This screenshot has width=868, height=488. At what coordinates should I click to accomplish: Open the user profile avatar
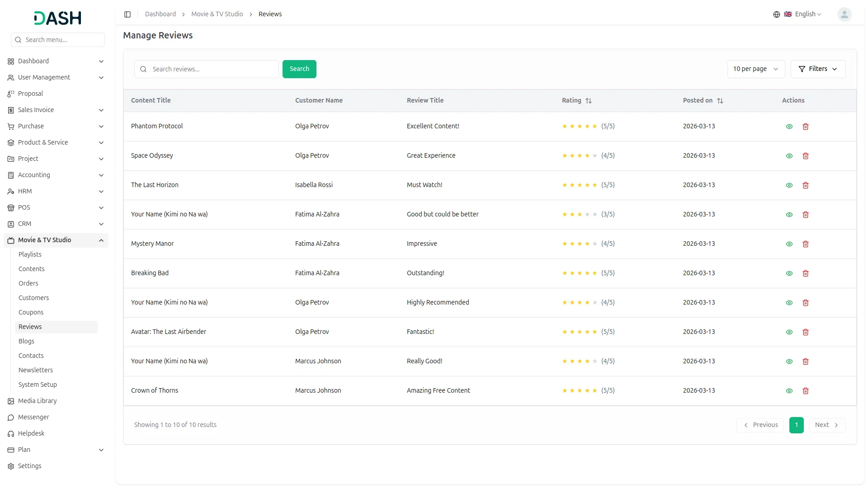pyautogui.click(x=844, y=14)
